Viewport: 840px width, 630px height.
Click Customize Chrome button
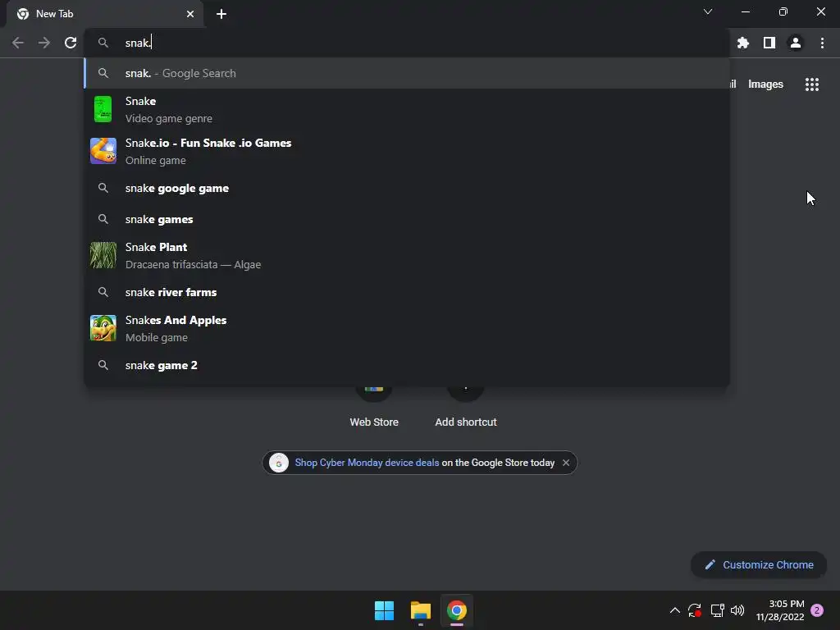759,564
